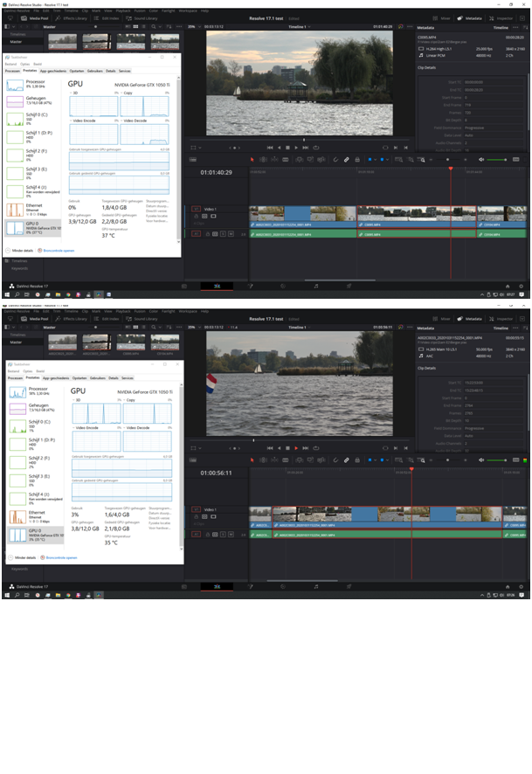Select the Blade Edit tool in the bottom Resolve toolbar
The width and height of the screenshot is (532, 774).
[286, 460]
